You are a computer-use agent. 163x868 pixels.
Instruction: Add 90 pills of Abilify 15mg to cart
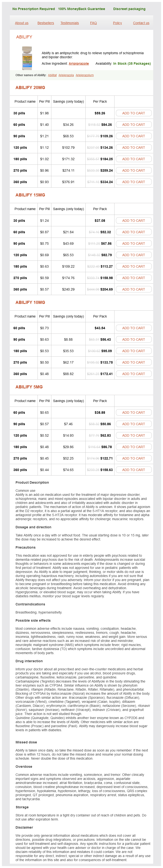pos(133,244)
